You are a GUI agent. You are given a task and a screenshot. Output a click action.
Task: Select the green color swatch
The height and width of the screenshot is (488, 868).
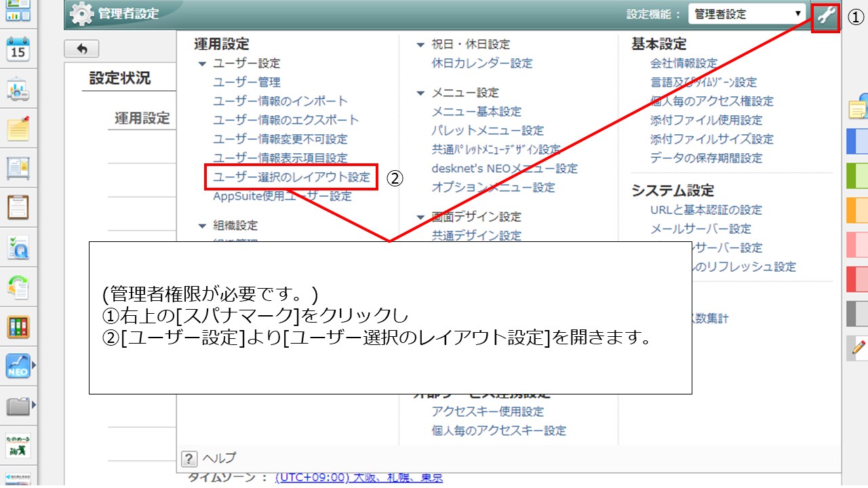pyautogui.click(x=857, y=176)
